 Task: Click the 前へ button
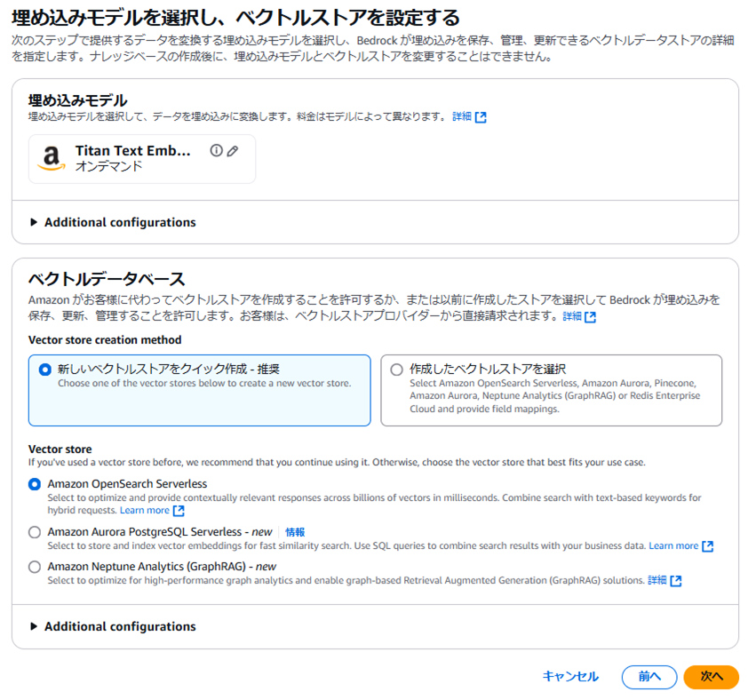[649, 677]
